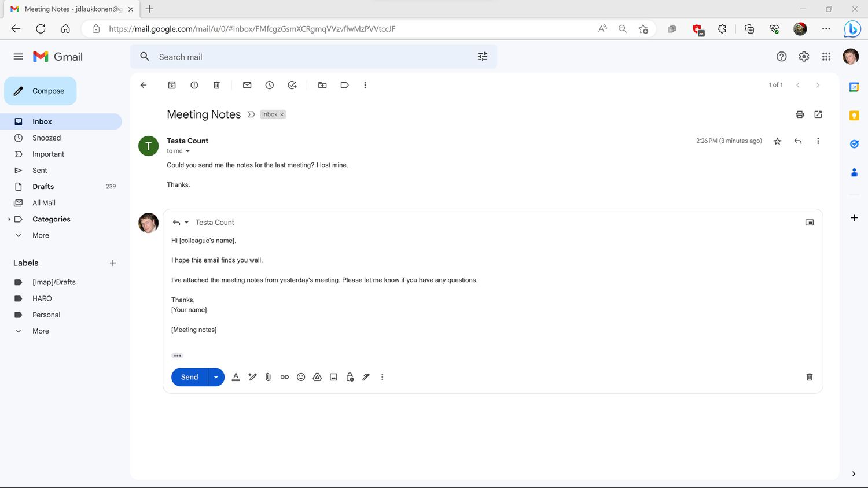This screenshot has height=488, width=868.
Task: Go to the Sent folder
Action: [40, 171]
